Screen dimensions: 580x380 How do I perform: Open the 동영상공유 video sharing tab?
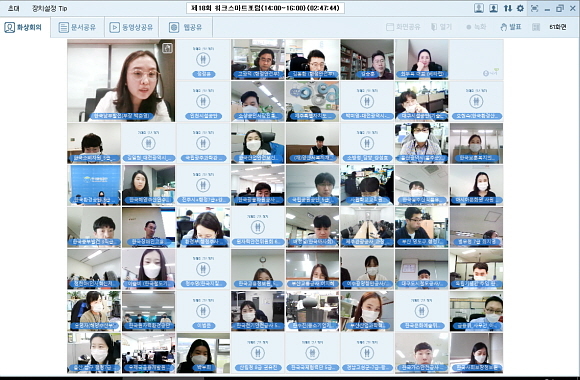point(131,27)
